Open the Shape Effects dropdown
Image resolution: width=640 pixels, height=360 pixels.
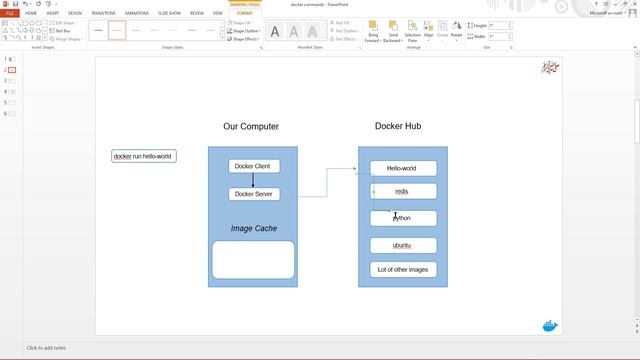[244, 39]
